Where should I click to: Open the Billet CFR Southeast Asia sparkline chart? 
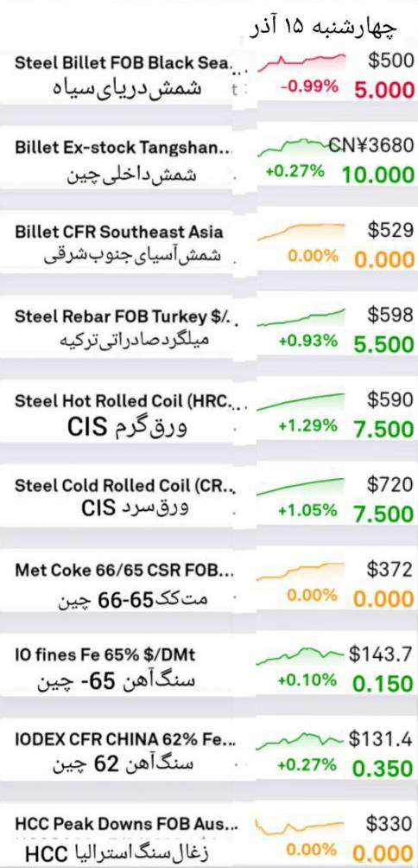point(301,232)
